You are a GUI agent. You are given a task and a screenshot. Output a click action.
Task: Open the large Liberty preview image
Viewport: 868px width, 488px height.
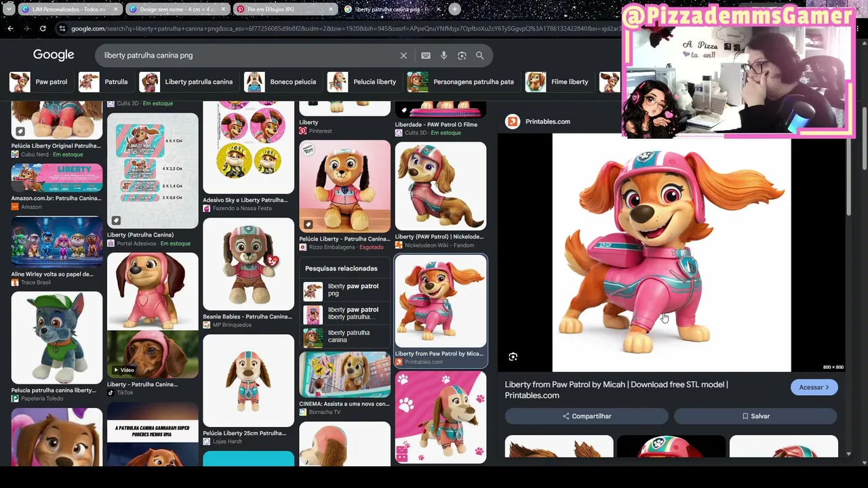point(671,252)
